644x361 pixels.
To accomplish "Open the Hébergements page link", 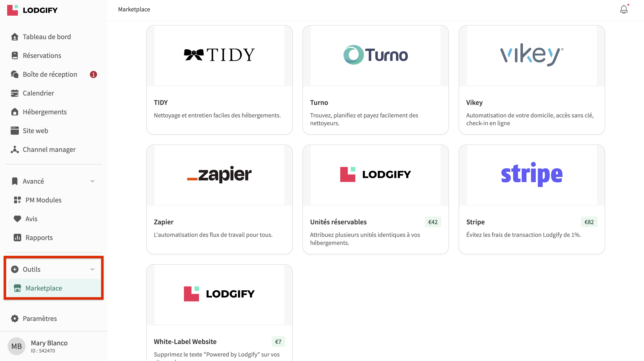I will pos(44,112).
